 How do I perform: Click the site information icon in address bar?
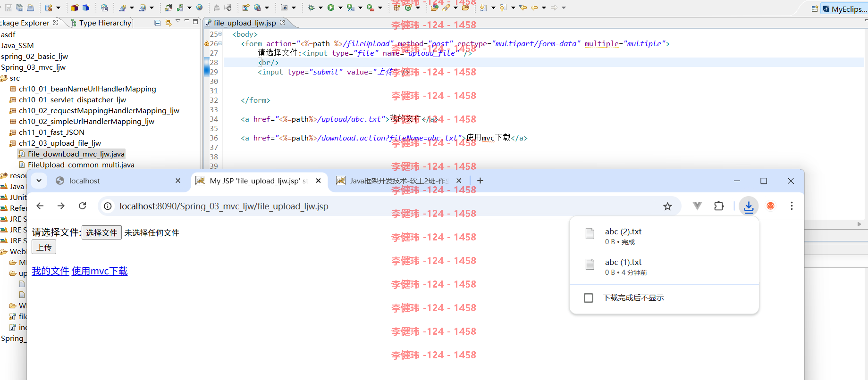point(108,206)
